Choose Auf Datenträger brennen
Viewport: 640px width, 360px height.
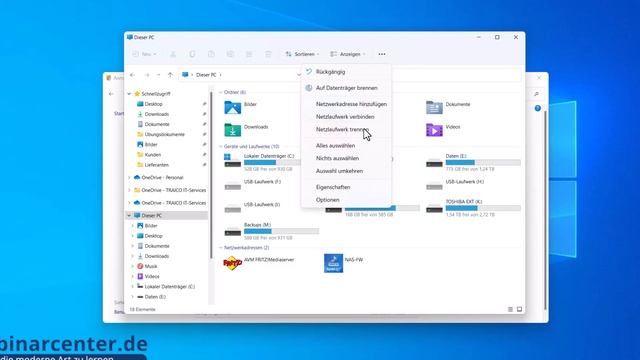click(346, 88)
